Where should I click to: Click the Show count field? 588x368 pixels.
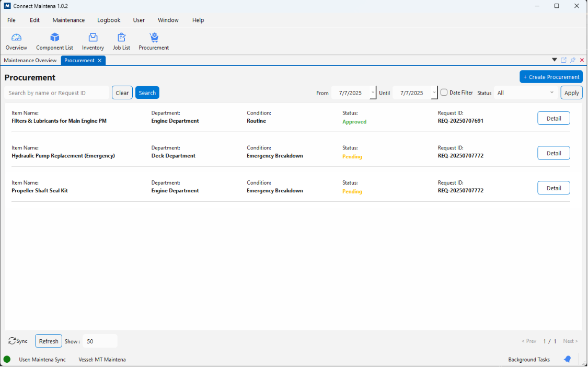pos(100,341)
